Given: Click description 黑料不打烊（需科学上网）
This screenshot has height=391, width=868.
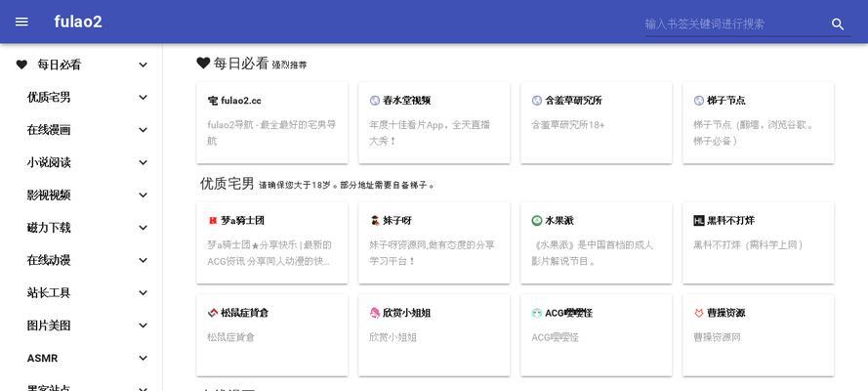Looking at the screenshot, I should [749, 244].
